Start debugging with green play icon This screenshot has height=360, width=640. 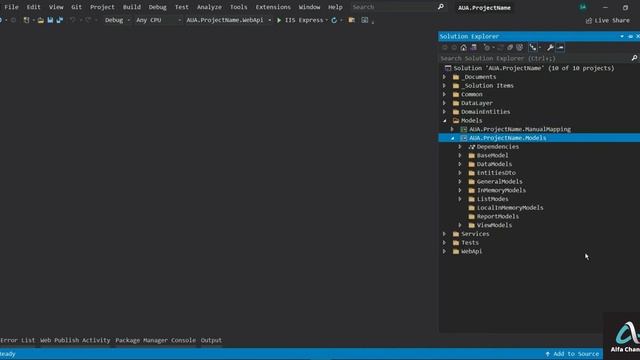coord(279,20)
